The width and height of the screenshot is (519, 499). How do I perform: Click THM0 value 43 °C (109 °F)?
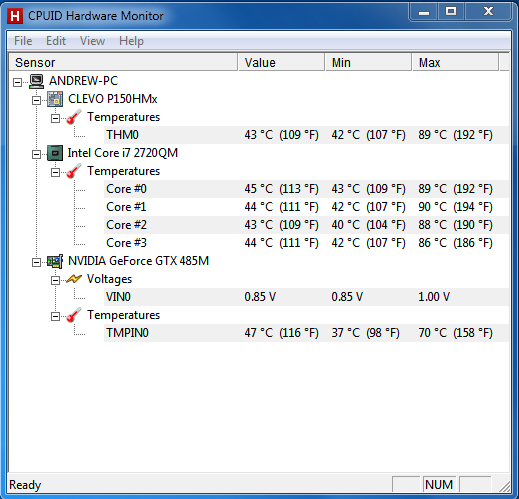(281, 135)
